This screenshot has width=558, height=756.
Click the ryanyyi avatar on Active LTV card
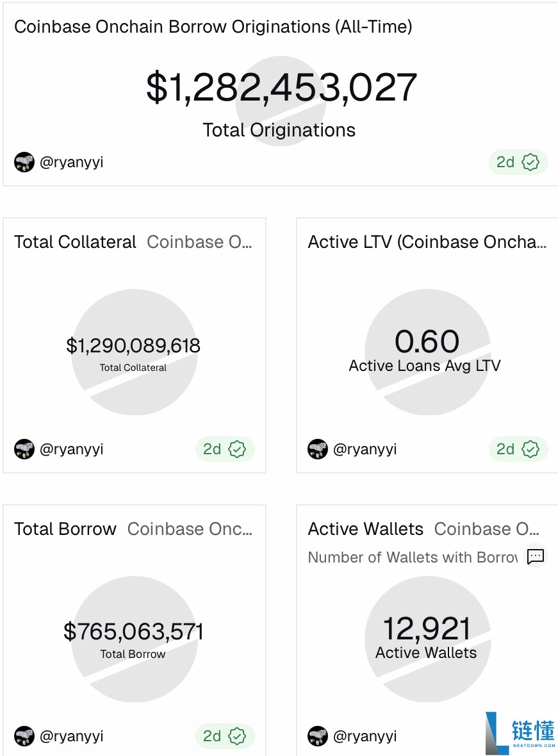click(318, 449)
